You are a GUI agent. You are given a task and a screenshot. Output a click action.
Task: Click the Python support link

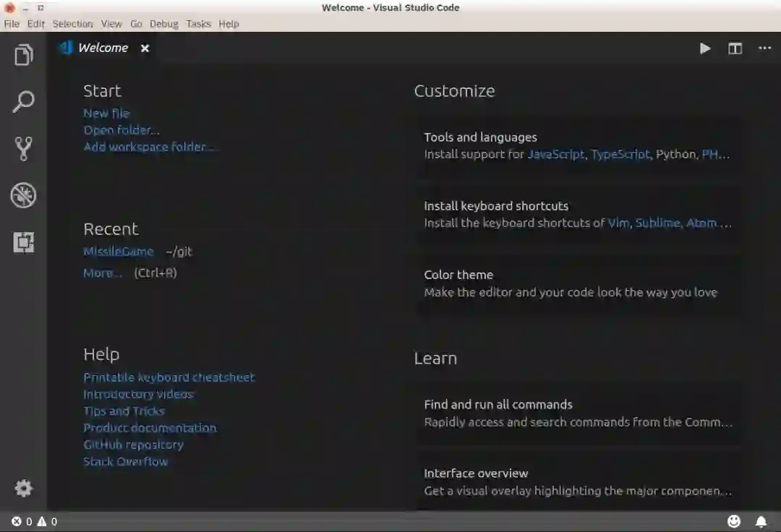point(676,154)
